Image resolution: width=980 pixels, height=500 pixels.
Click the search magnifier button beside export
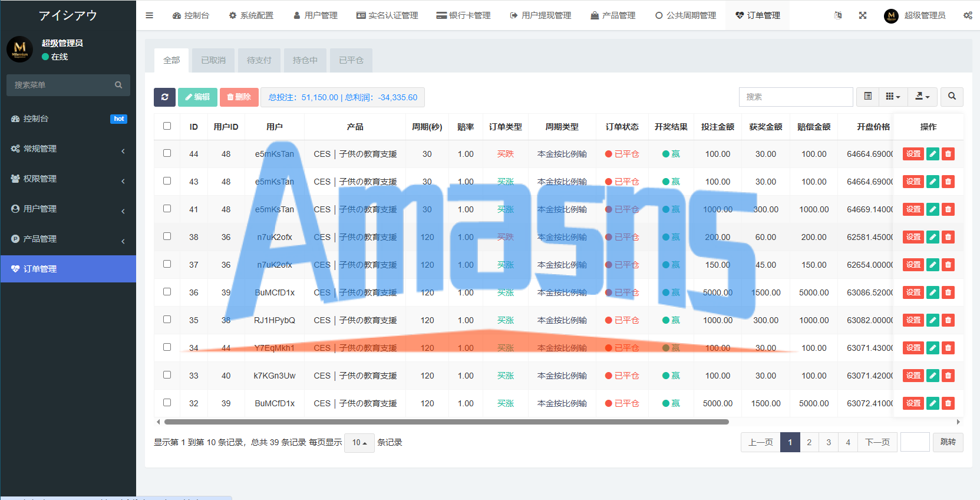pos(952,97)
